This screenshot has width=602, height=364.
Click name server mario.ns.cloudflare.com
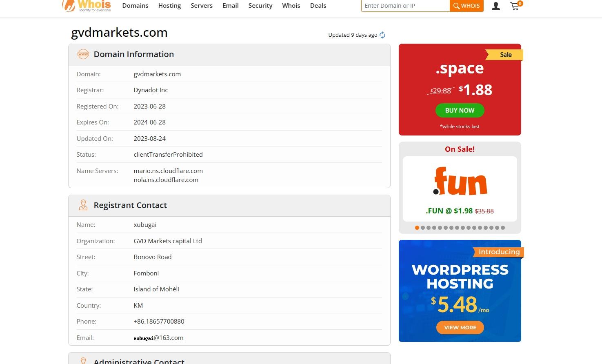click(168, 171)
